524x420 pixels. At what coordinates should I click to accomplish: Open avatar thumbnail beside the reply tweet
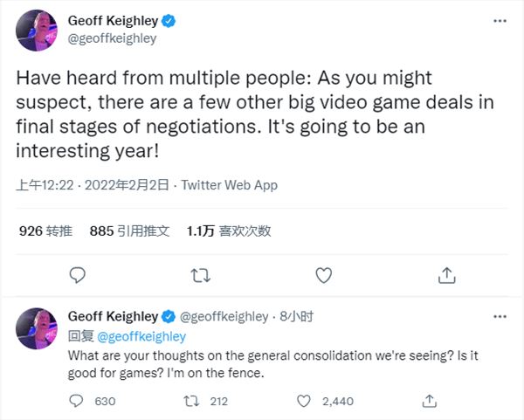pyautogui.click(x=37, y=329)
